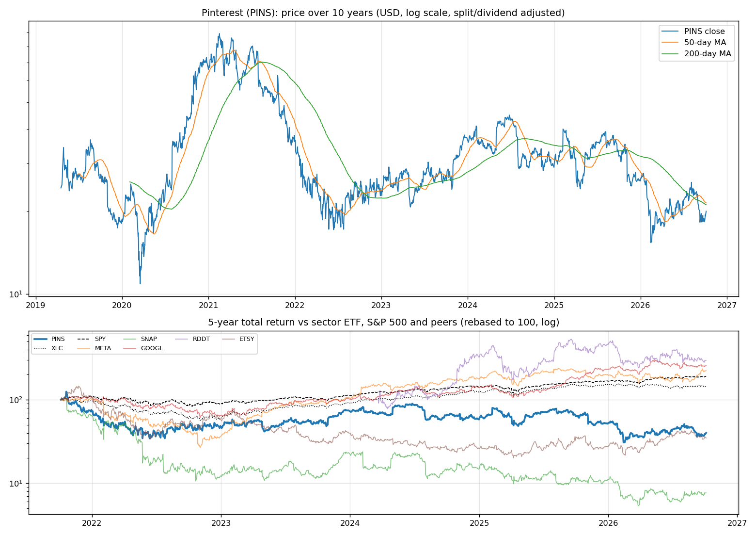Click the 'GOOGL' legend label
Screen dimensions: 756x536
152,348
